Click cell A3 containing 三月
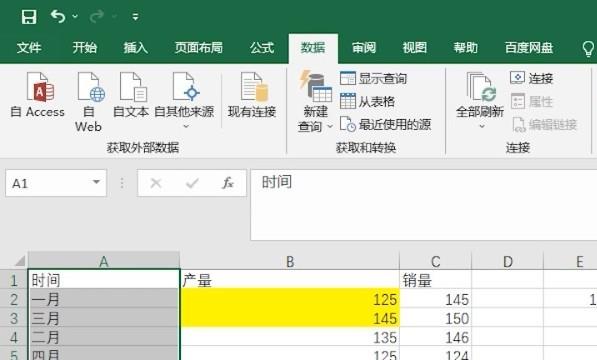The height and width of the screenshot is (360, 597). click(104, 318)
